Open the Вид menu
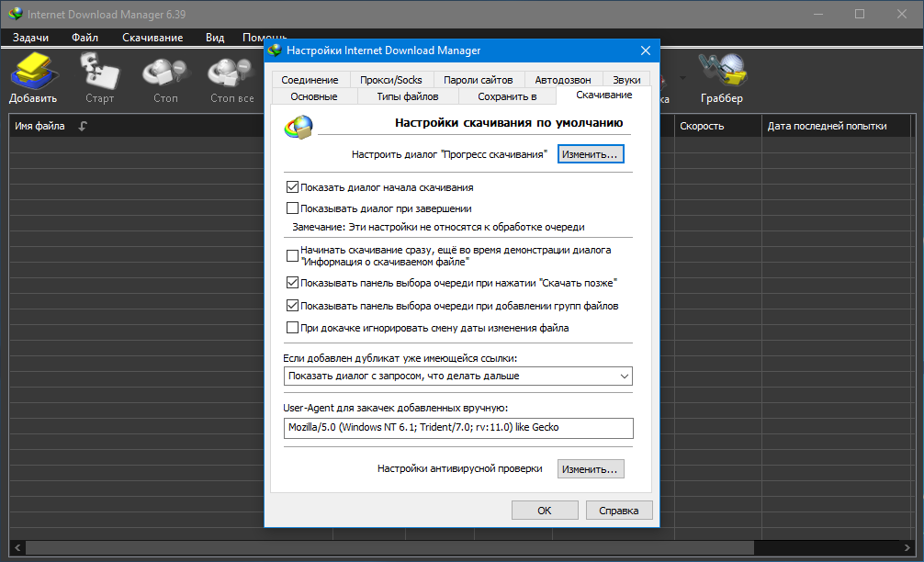 (215, 38)
